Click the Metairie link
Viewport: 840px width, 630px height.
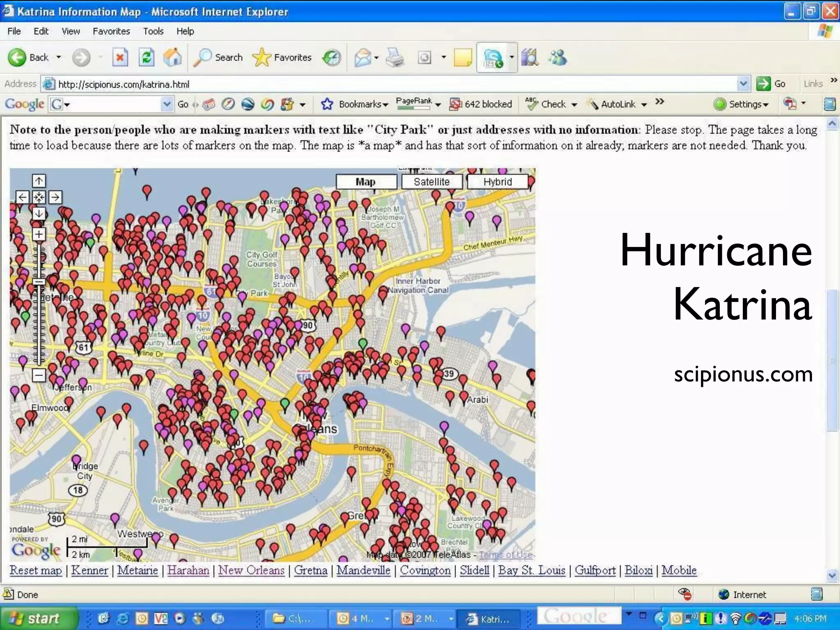click(x=137, y=570)
